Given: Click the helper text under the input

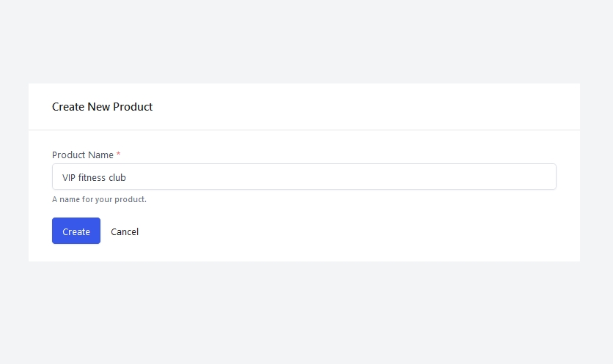Looking at the screenshot, I should 99,199.
